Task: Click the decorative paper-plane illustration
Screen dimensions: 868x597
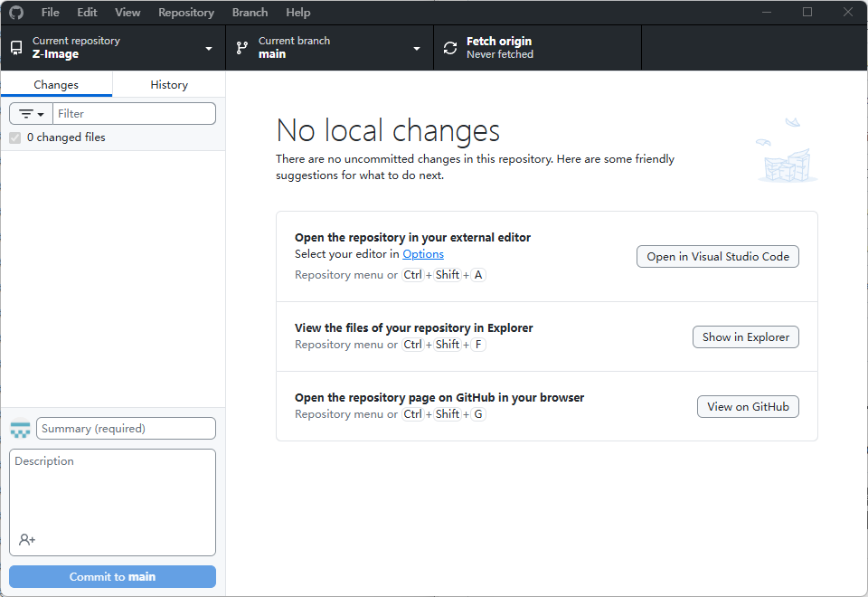Action: [786, 151]
